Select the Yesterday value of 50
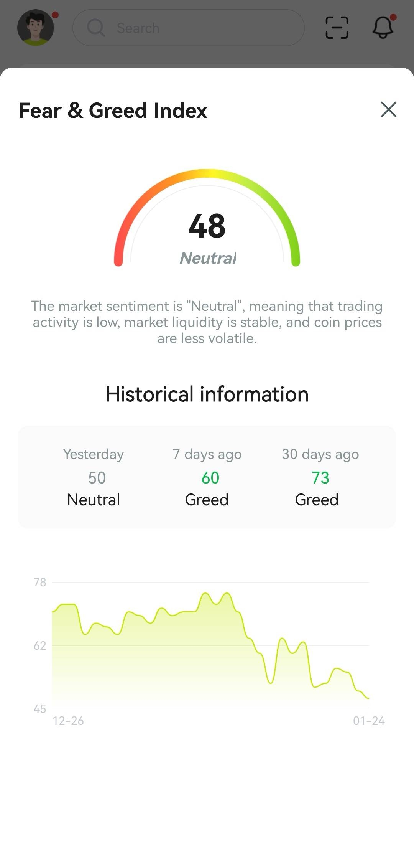This screenshot has width=414, height=868. (x=97, y=478)
